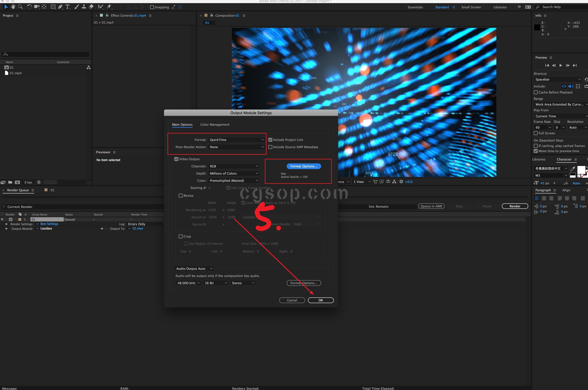Select the Hand tool
Viewport: 588px width, 390px height.
(x=13, y=7)
